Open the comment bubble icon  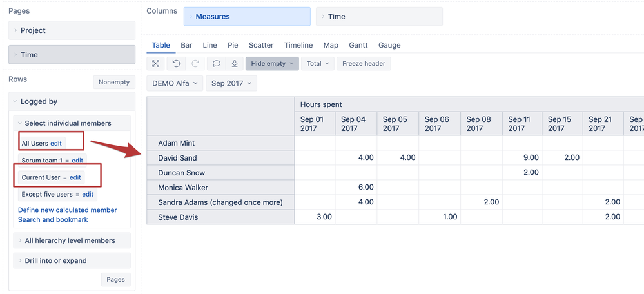(217, 64)
